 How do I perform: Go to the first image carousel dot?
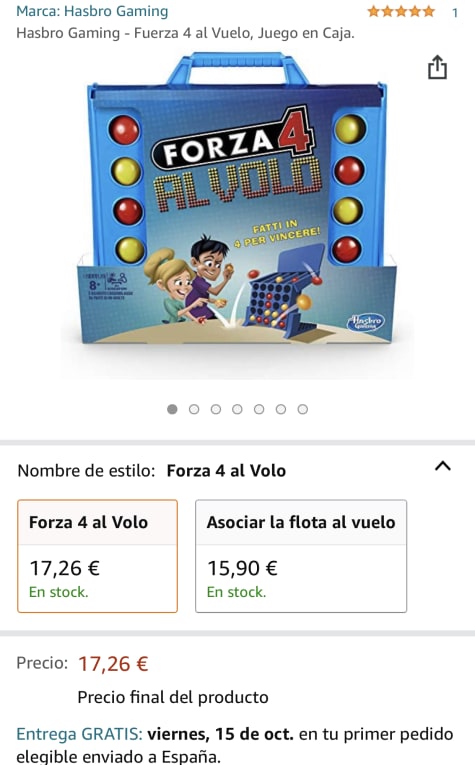click(x=172, y=409)
